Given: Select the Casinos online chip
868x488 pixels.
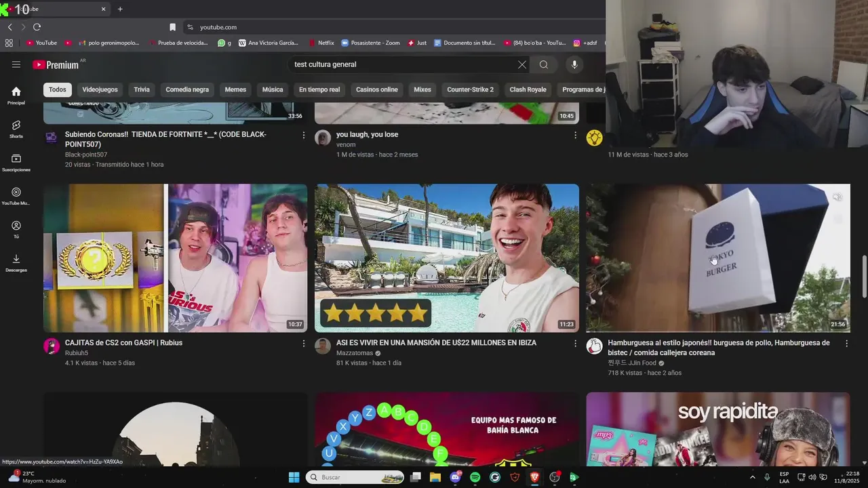Looking at the screenshot, I should 377,89.
